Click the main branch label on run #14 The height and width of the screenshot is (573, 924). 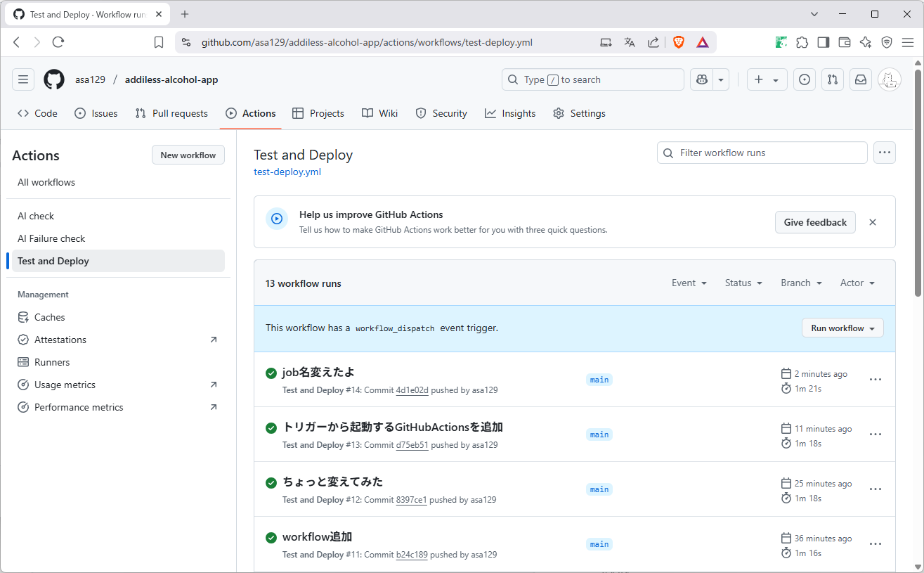point(599,380)
